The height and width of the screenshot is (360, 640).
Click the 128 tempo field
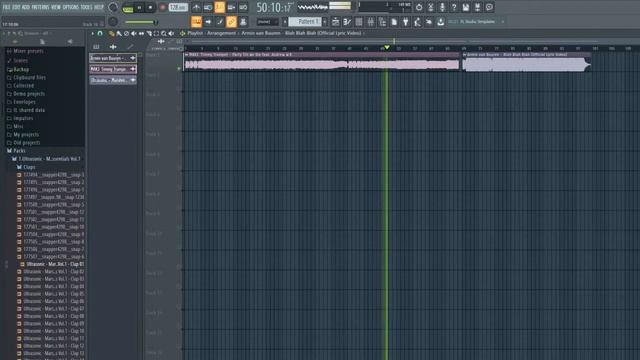point(178,7)
